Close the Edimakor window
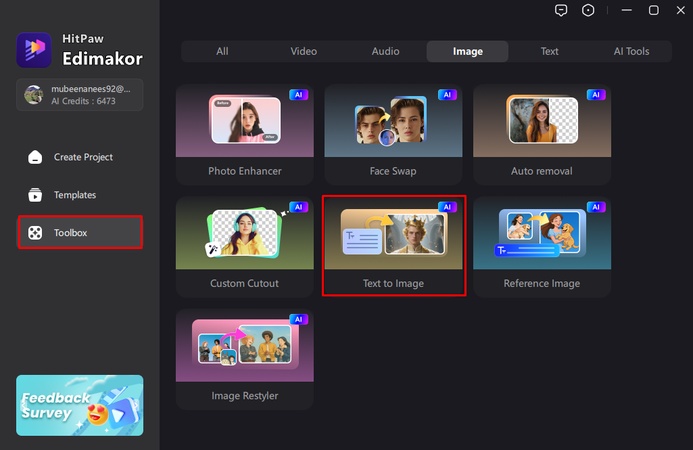The image size is (693, 450). click(681, 10)
